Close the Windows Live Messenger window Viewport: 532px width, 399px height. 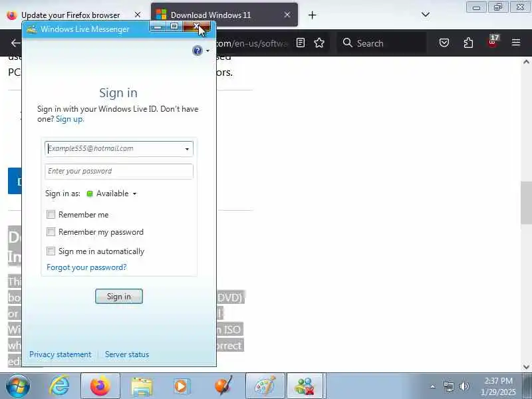(196, 26)
